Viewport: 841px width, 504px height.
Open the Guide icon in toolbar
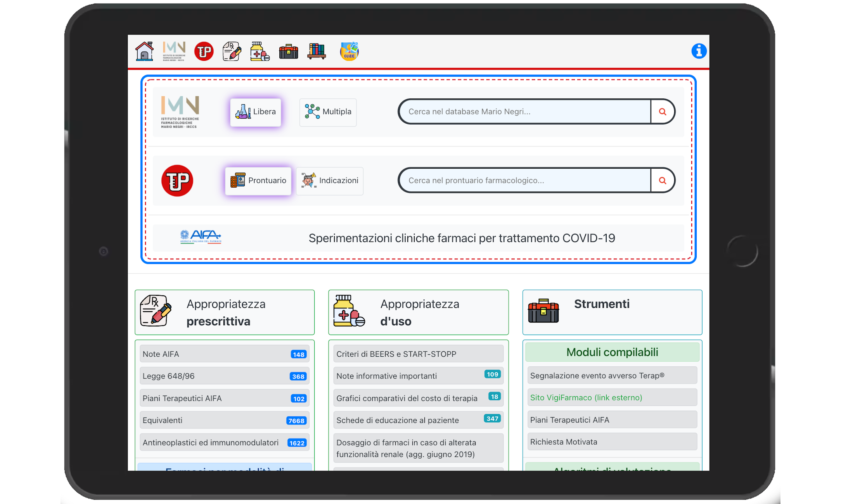[x=349, y=51]
